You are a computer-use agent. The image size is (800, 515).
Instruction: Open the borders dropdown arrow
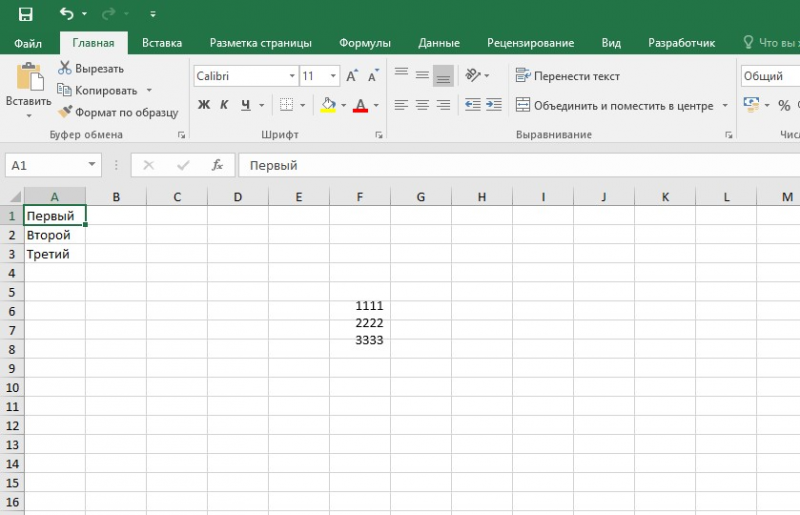tap(303, 106)
